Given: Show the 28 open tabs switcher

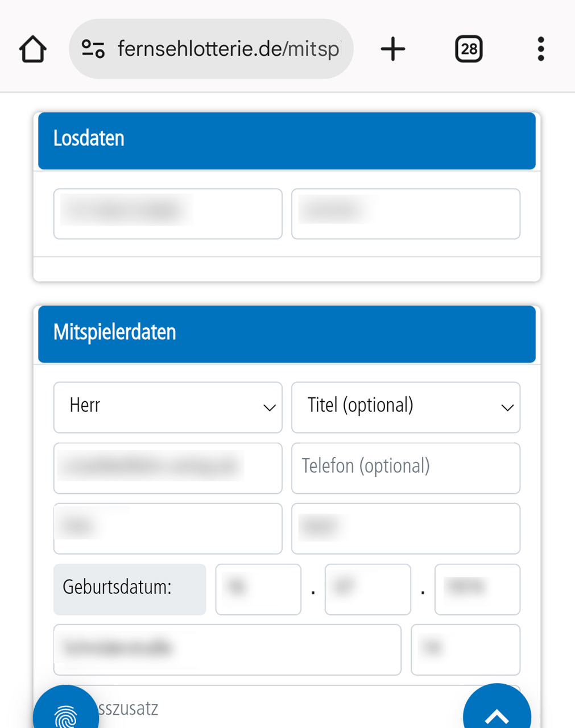Looking at the screenshot, I should point(469,49).
